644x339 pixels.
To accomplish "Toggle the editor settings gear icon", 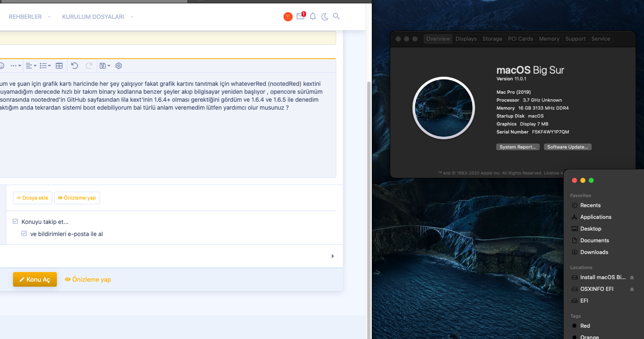I will point(118,66).
